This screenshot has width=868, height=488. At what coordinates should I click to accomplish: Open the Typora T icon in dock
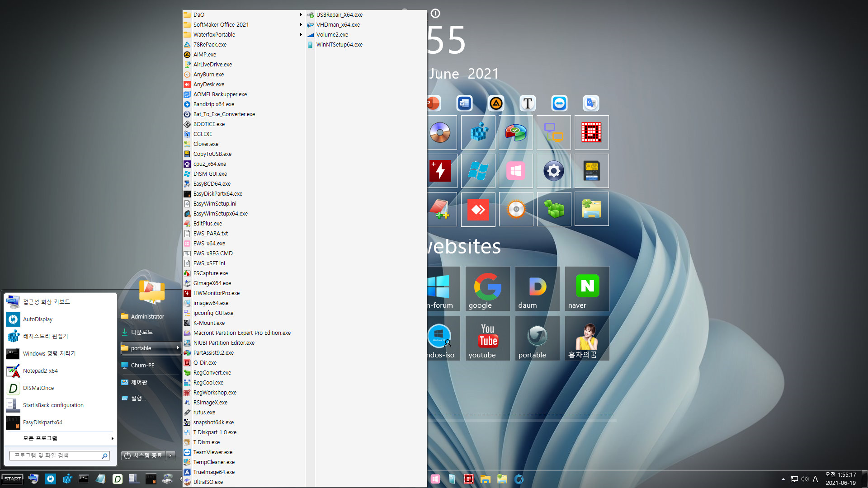pyautogui.click(x=528, y=103)
